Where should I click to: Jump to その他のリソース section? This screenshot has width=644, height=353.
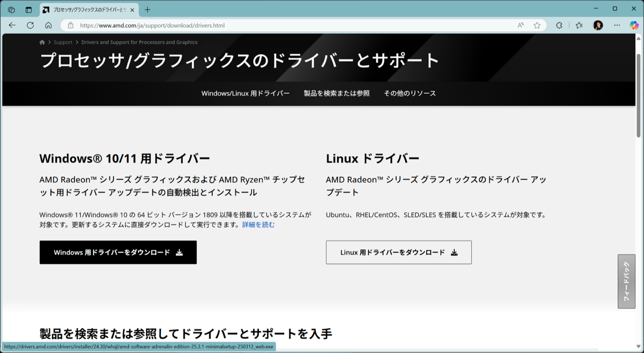410,93
